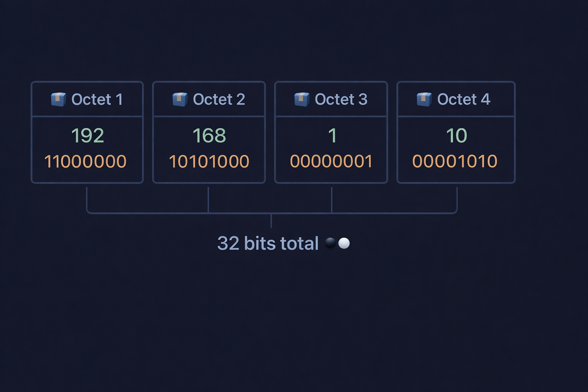Click the white circle after 32 bits total

(x=344, y=243)
